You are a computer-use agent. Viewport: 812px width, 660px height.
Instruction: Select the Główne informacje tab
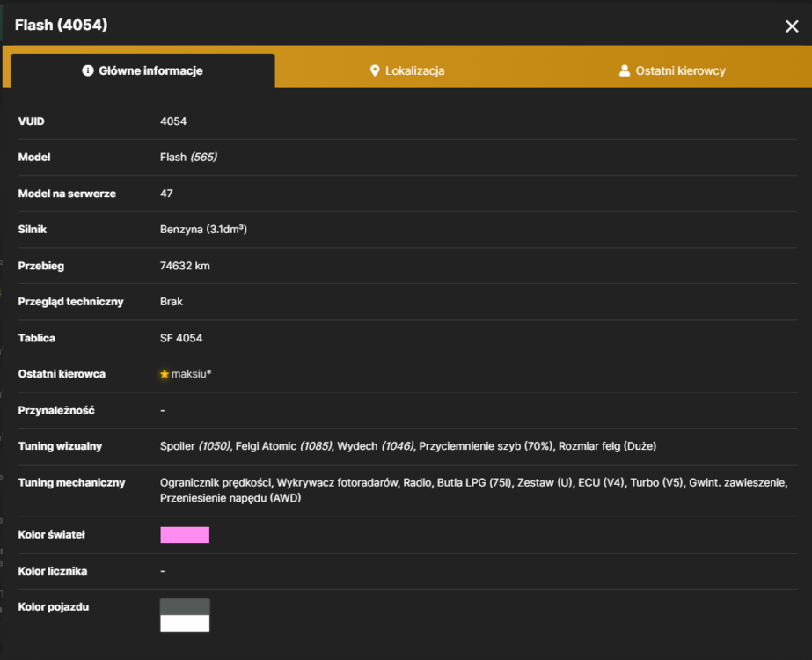[143, 71]
